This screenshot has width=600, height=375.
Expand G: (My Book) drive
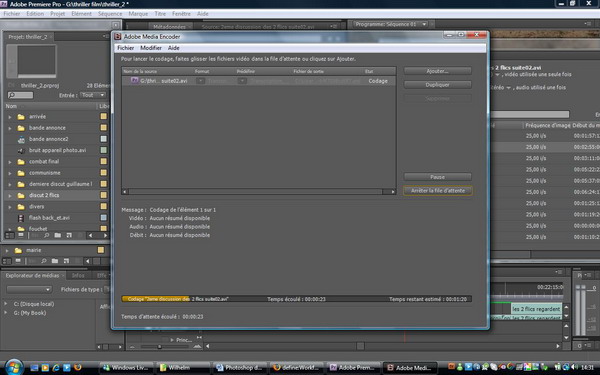(6, 313)
